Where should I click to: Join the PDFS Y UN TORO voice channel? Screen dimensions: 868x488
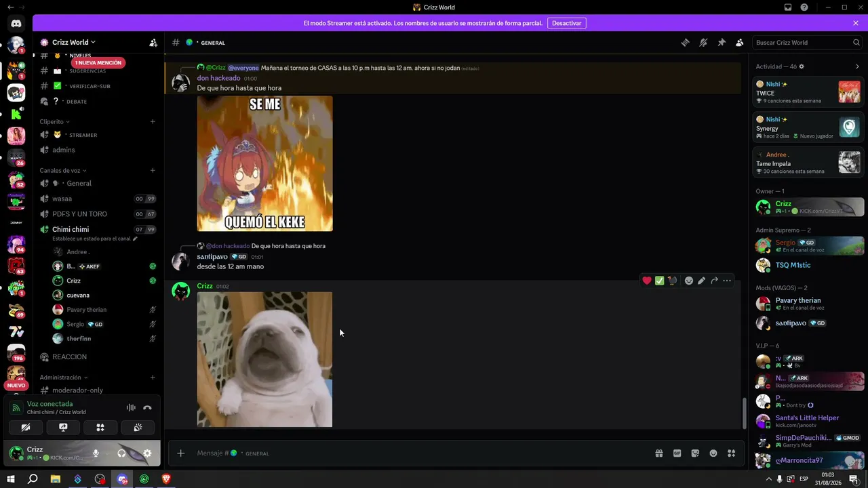98,214
